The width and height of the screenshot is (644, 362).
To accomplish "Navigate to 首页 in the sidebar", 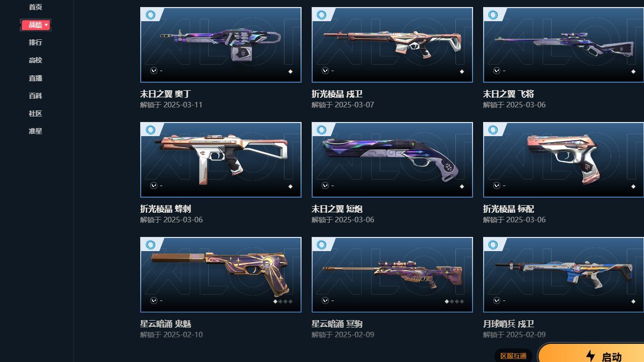I will click(x=35, y=7).
